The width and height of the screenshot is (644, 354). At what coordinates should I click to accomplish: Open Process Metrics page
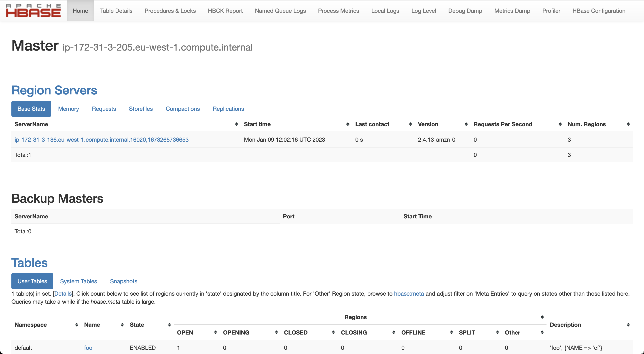point(339,11)
